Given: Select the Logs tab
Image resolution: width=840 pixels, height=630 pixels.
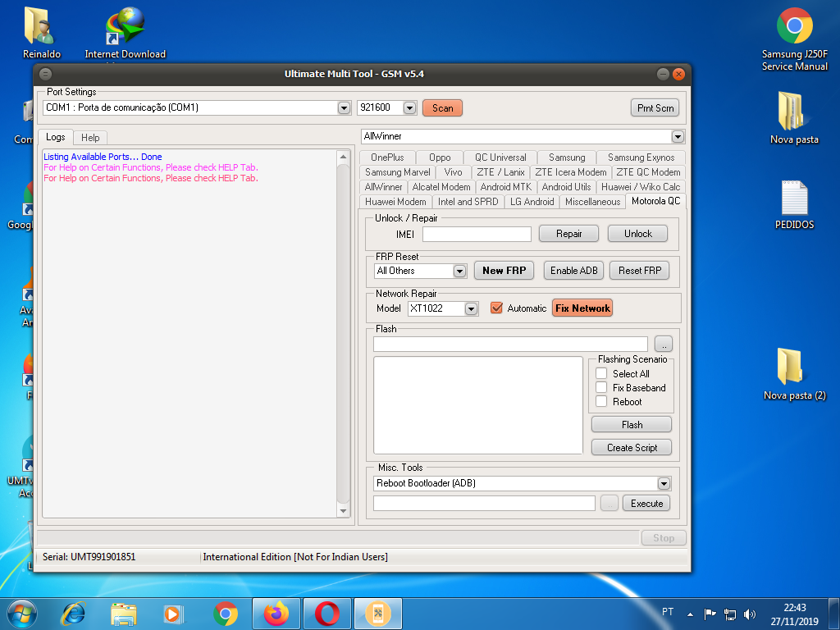Looking at the screenshot, I should tap(55, 137).
